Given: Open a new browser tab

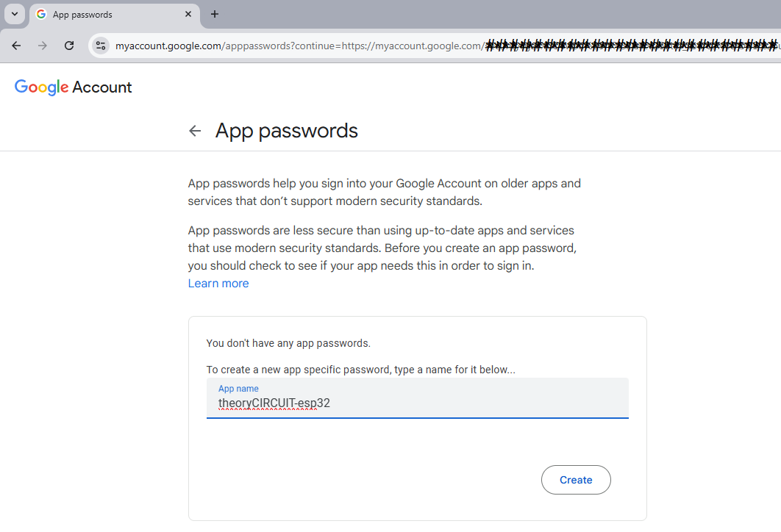Looking at the screenshot, I should [215, 14].
